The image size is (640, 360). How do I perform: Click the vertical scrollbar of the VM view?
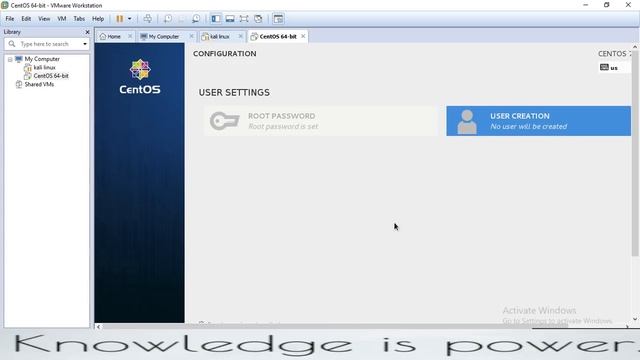tap(635, 153)
